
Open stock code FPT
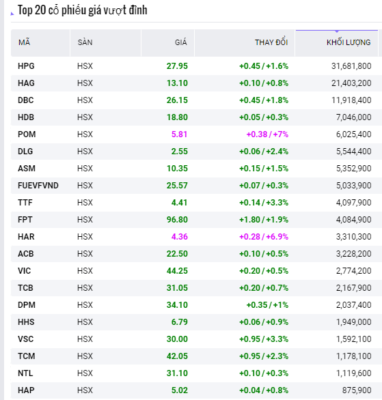25,220
